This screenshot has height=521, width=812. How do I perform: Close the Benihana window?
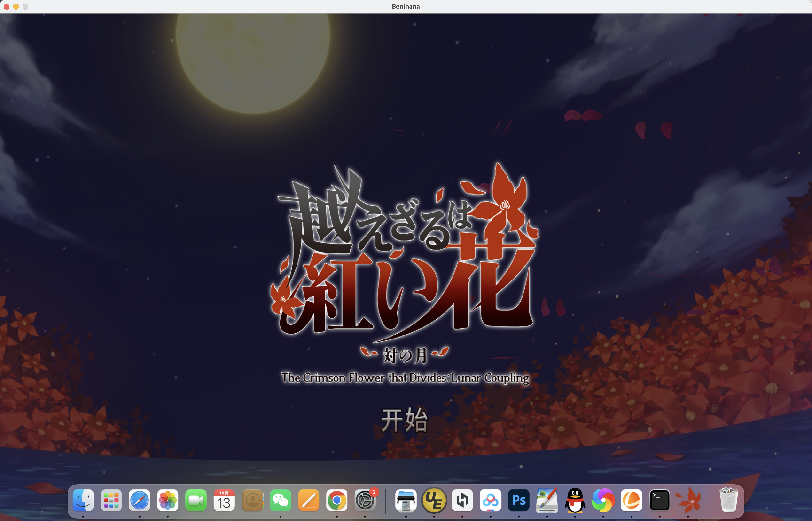[x=6, y=6]
